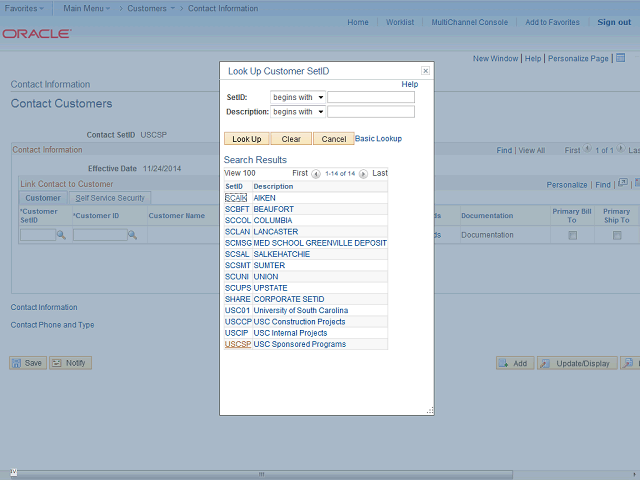Show previous search results page arrow
Screen dimensions: 640x480
316,174
